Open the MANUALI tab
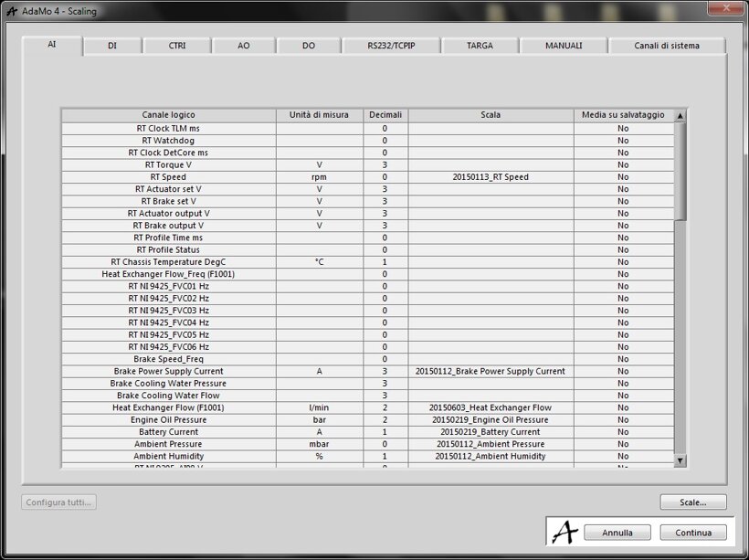The height and width of the screenshot is (560, 749). coord(564,46)
